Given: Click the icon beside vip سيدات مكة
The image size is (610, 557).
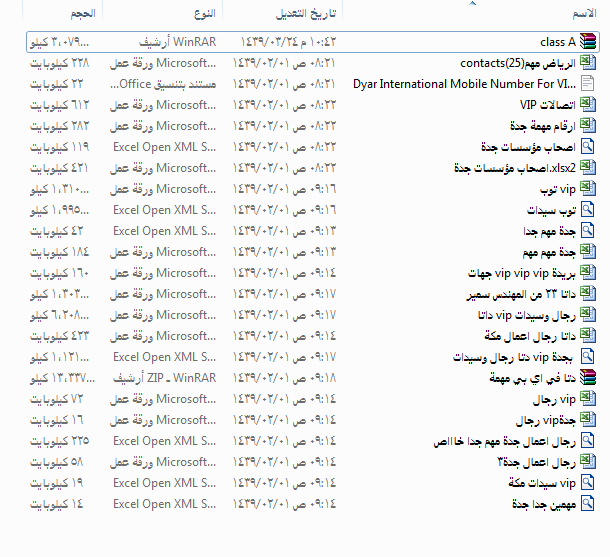Looking at the screenshot, I should 589,483.
